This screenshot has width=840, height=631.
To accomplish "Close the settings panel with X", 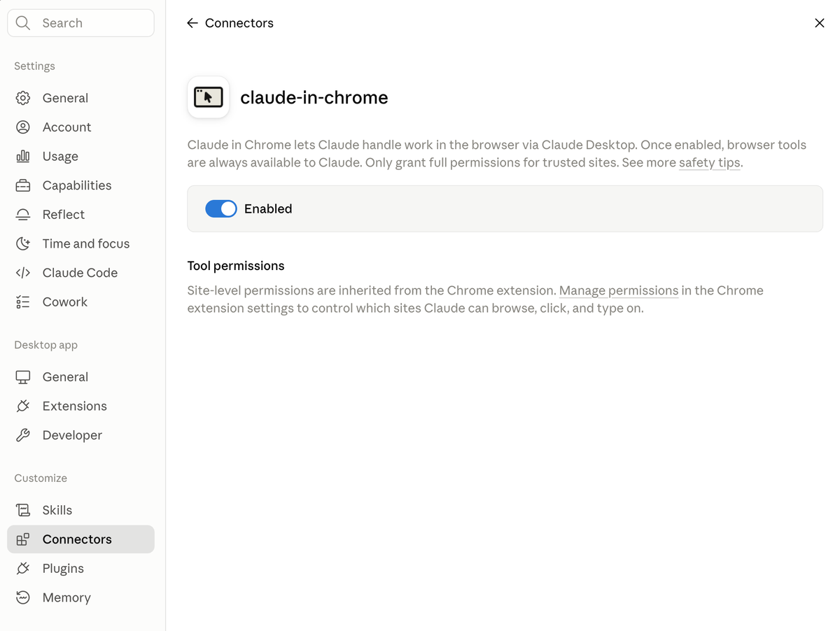I will (x=820, y=23).
